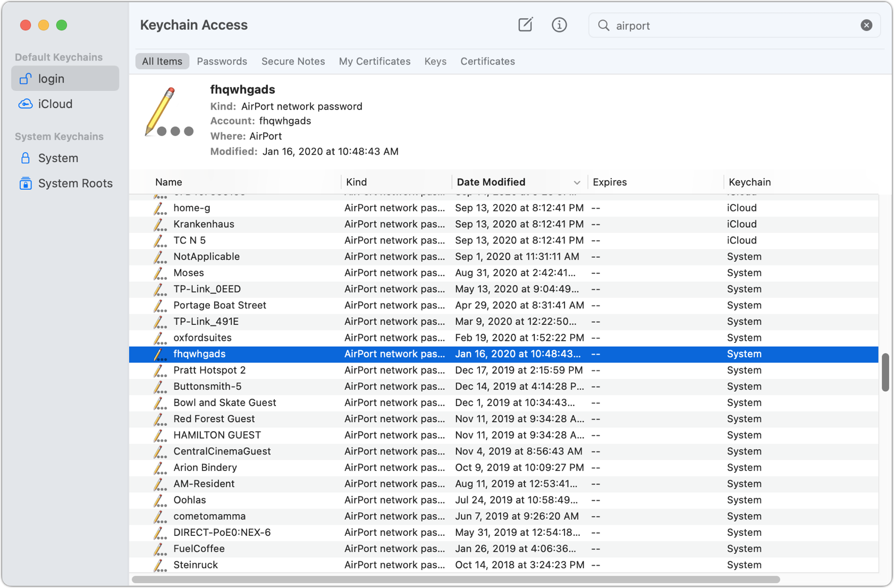Toggle the Date Modified sort order
The image size is (894, 588).
click(x=490, y=182)
